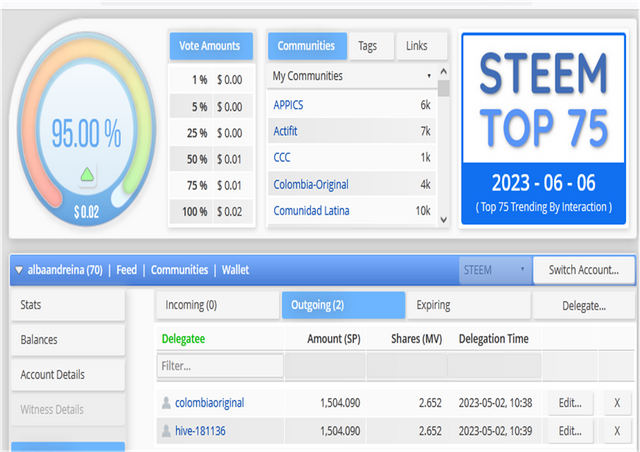This screenshot has width=640, height=452.
Task: Open the STEEM chain dropdown
Action: click(495, 270)
